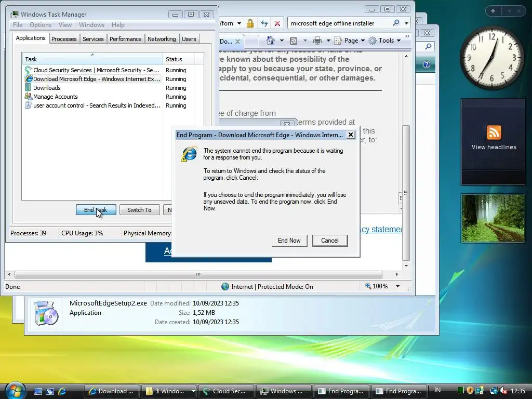Image resolution: width=532 pixels, height=399 pixels.
Task: Click the security lock icon in address bar
Action: [x=250, y=23]
